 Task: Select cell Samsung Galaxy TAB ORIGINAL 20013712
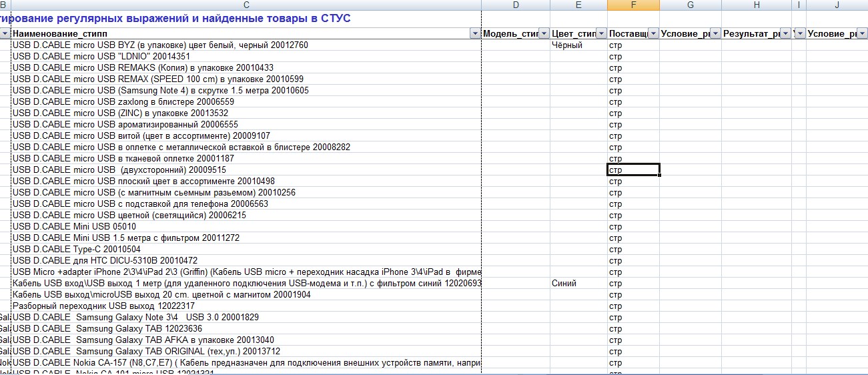[x=246, y=352]
